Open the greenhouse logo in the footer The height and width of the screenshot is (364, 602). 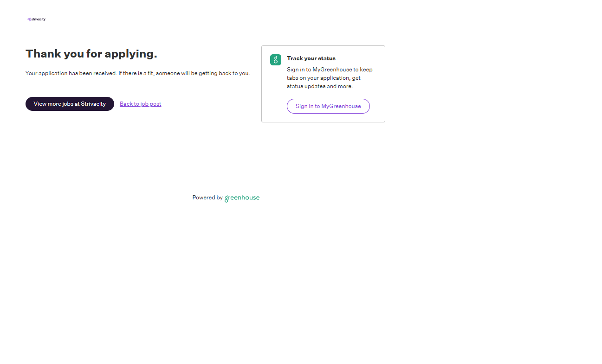[242, 198]
